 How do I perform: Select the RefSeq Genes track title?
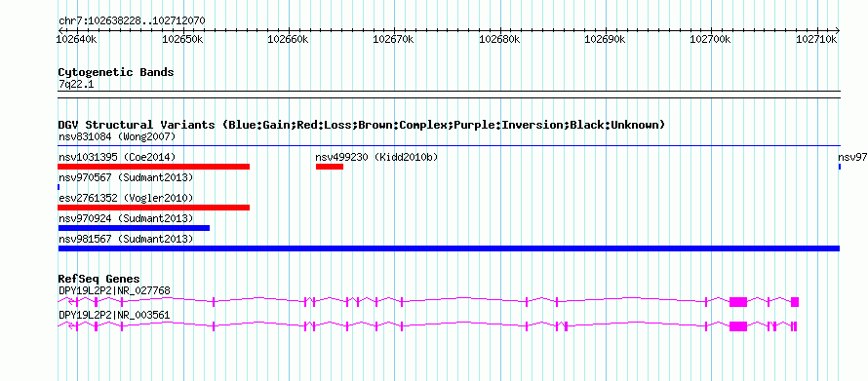tap(99, 279)
